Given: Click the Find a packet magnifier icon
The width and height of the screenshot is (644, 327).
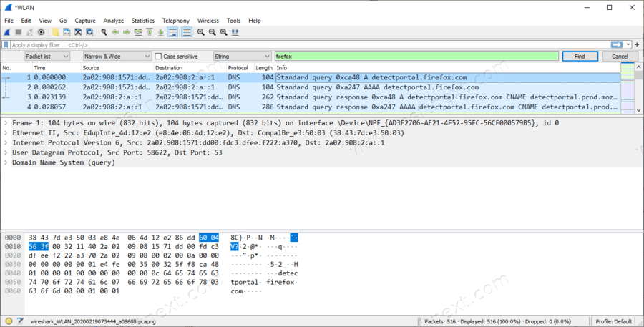Looking at the screenshot, I should point(104,32).
